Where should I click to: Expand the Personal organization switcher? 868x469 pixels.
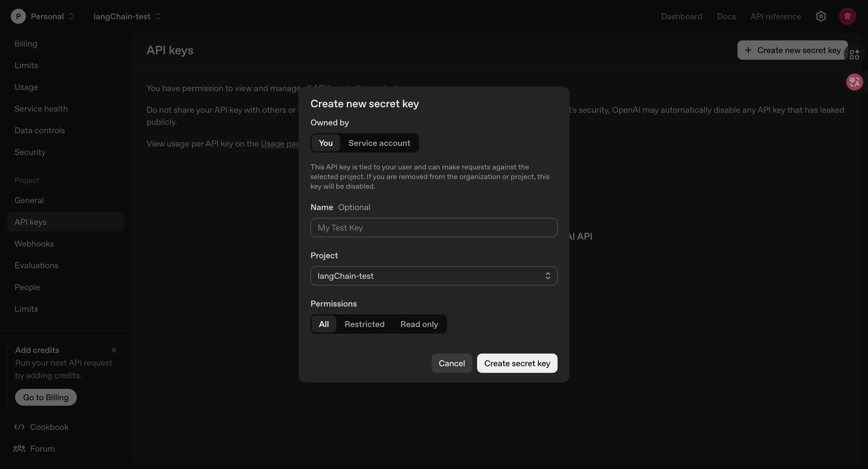point(71,16)
